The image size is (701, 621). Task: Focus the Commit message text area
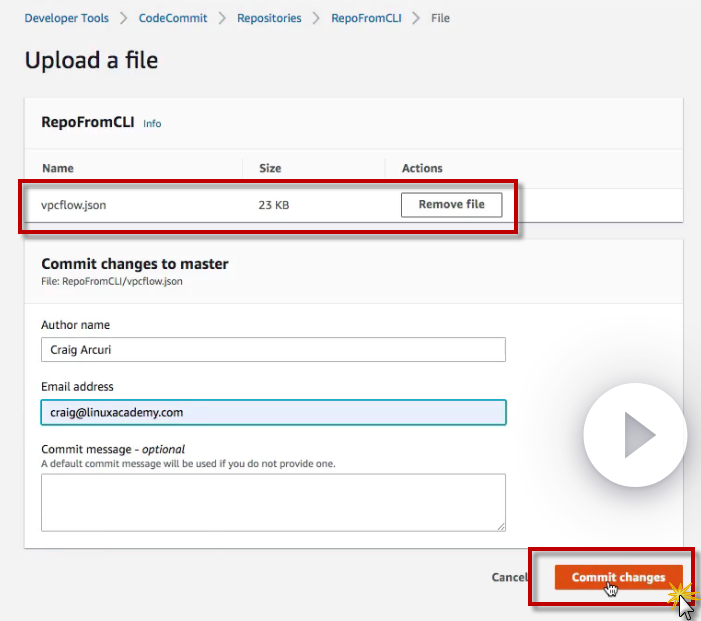(x=273, y=502)
